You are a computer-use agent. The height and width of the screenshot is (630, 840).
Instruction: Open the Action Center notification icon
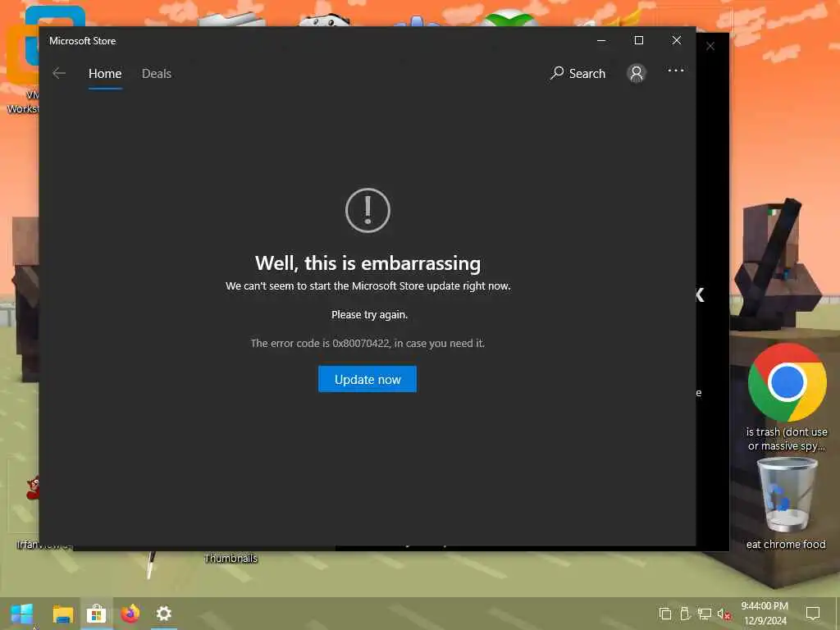click(813, 614)
